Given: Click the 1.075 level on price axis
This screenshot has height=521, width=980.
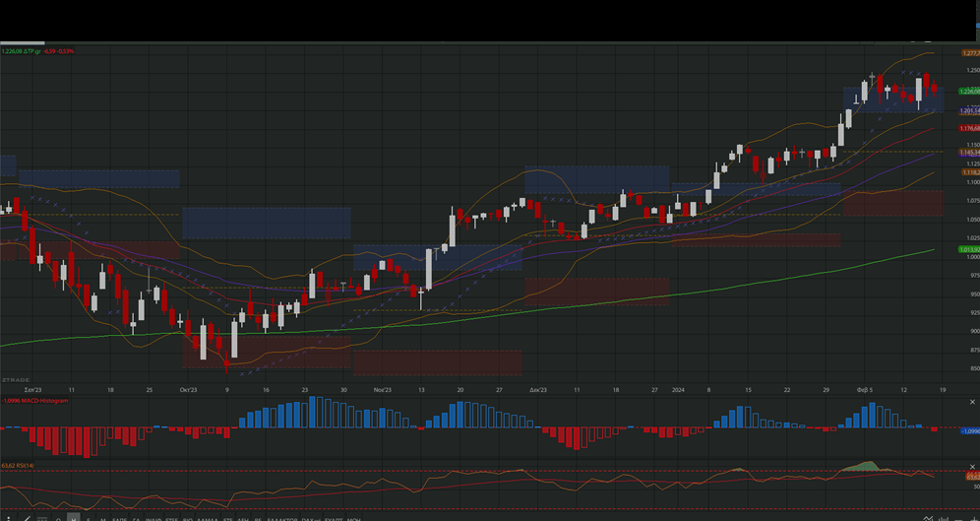Looking at the screenshot, I should click(x=972, y=201).
